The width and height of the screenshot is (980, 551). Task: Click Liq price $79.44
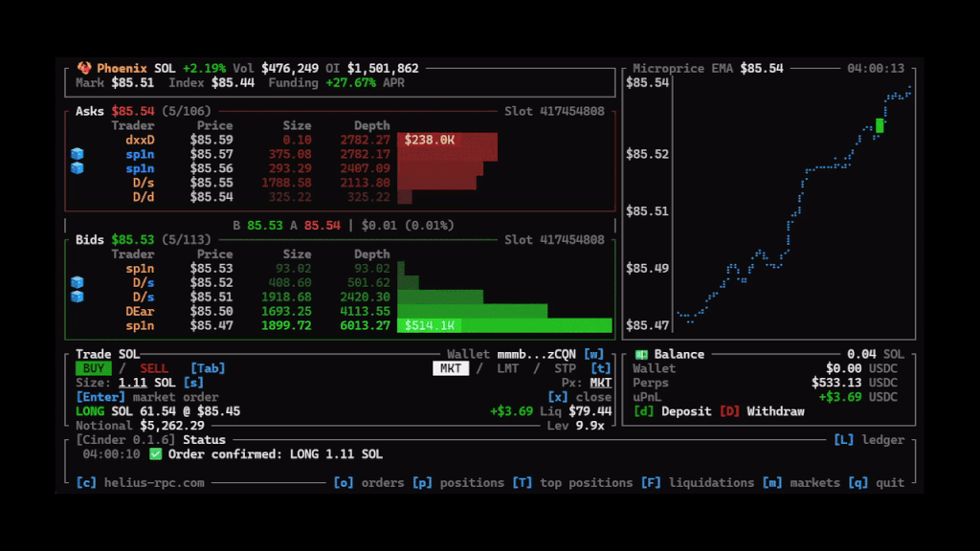pyautogui.click(x=590, y=411)
